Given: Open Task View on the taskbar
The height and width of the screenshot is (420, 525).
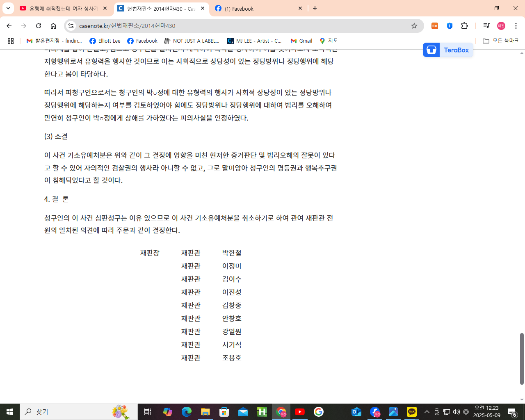Looking at the screenshot, I should click(148, 412).
